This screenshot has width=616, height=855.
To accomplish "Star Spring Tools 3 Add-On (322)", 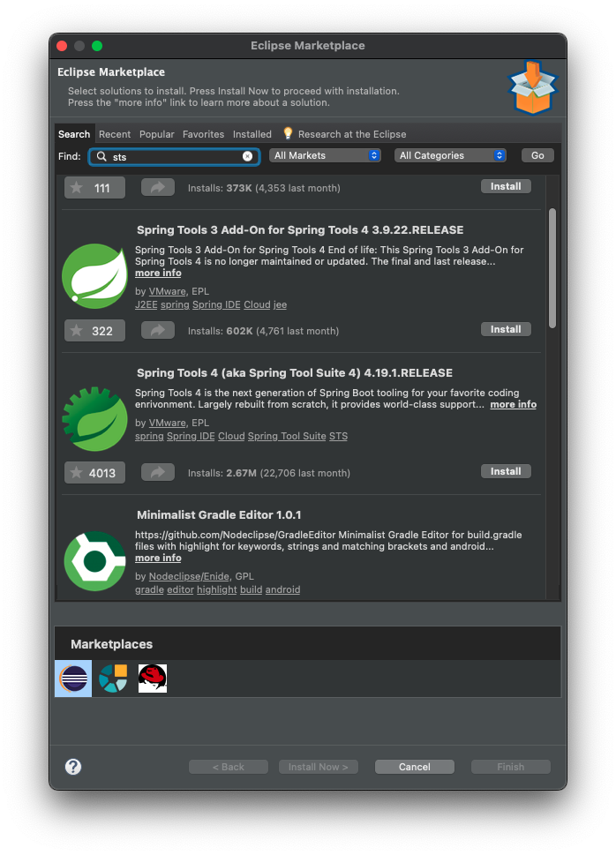I will point(95,330).
